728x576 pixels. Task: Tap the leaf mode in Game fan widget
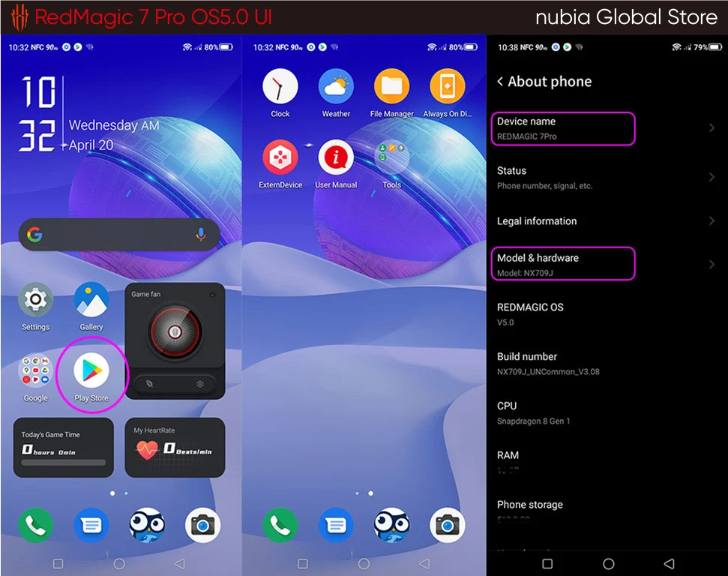(149, 384)
